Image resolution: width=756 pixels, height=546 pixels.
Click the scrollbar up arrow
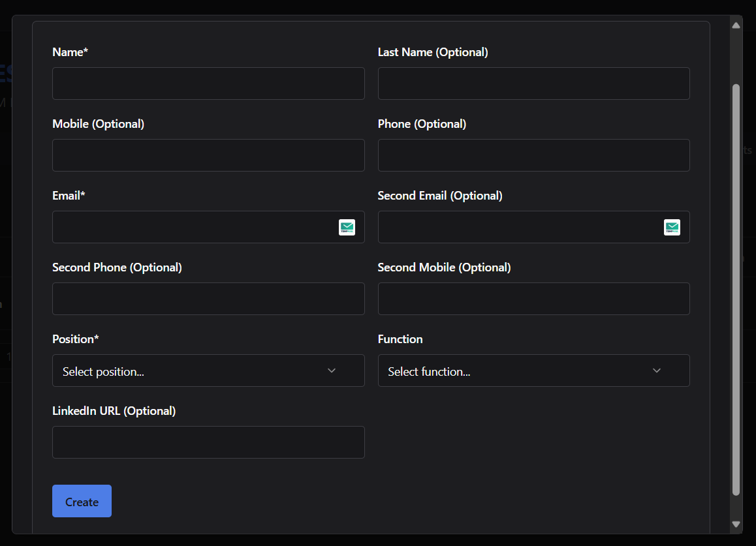click(x=736, y=25)
